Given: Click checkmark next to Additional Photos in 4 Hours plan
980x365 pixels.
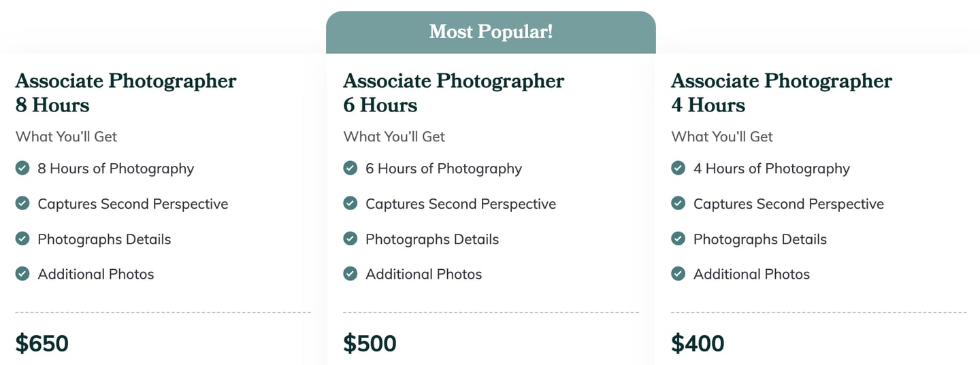Looking at the screenshot, I should (678, 274).
